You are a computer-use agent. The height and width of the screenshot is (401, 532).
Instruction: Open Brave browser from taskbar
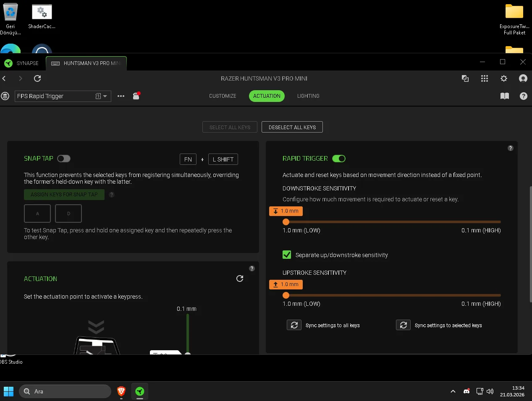tap(121, 391)
